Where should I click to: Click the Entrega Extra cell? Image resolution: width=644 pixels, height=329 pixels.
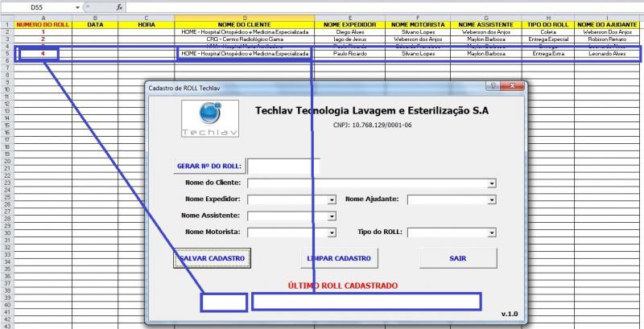coord(548,54)
